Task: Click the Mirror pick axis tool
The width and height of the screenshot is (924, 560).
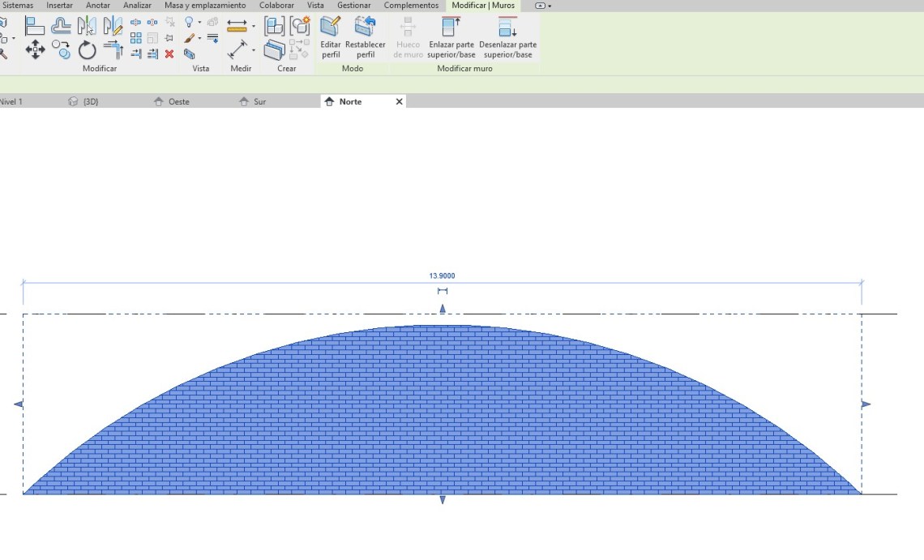Action: click(87, 26)
